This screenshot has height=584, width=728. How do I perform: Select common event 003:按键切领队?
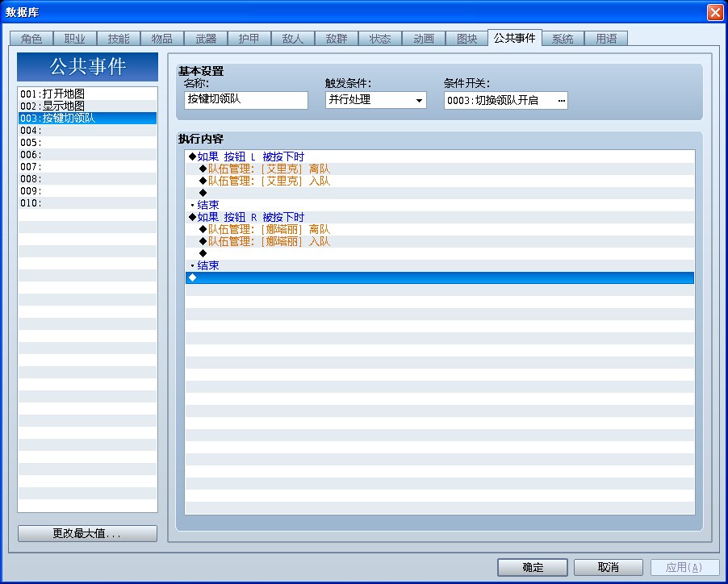(87, 118)
